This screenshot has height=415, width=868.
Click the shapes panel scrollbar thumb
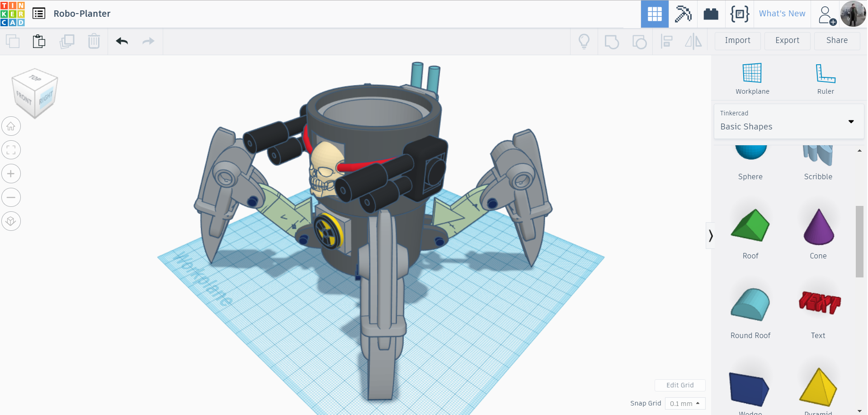pos(859,241)
